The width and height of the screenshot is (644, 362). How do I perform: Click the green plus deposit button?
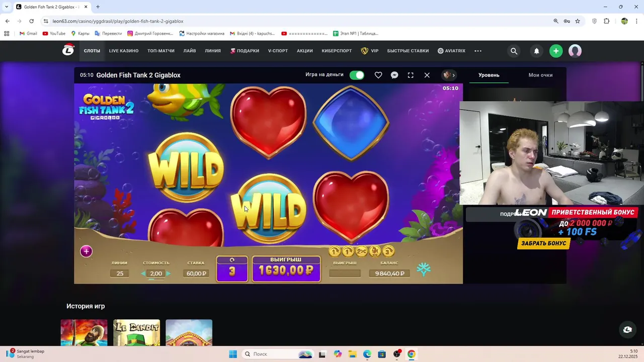tap(556, 51)
